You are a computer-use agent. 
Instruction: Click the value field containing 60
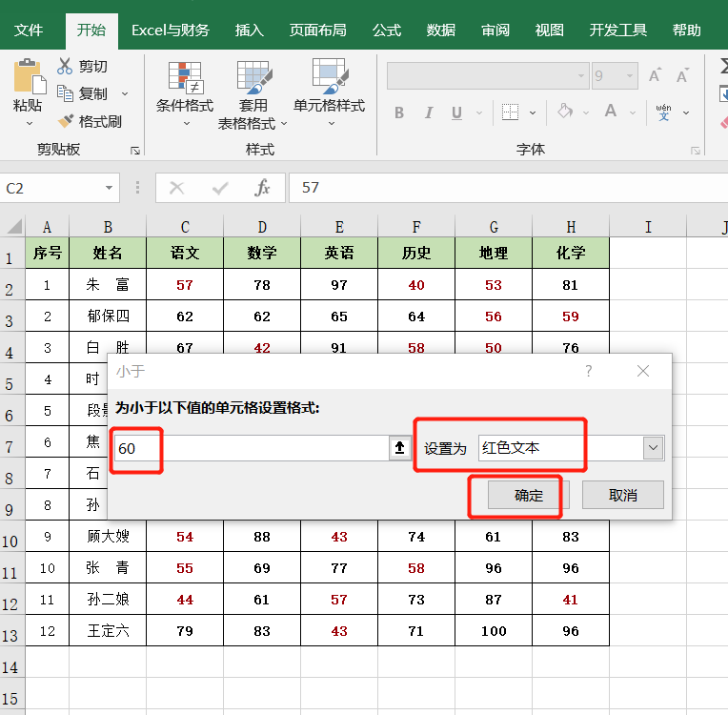[x=252, y=448]
